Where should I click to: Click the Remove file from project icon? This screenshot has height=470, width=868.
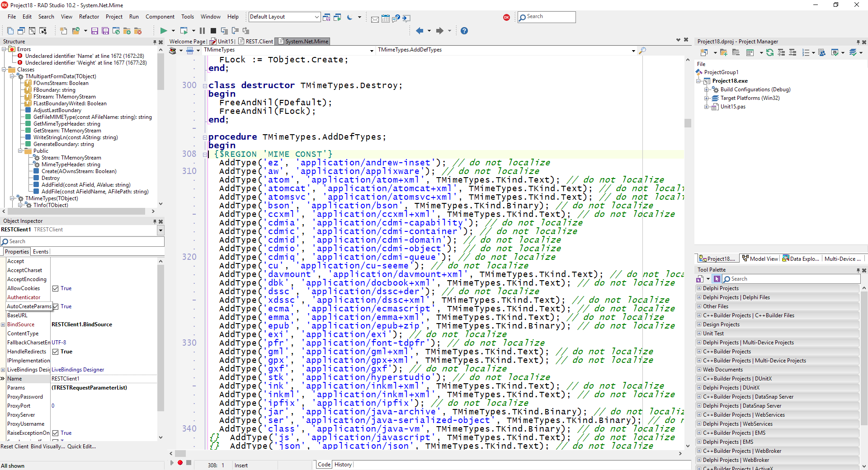138,31
